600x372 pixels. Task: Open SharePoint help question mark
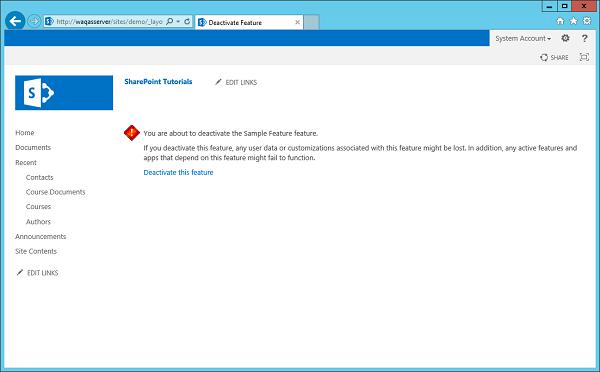click(x=584, y=38)
